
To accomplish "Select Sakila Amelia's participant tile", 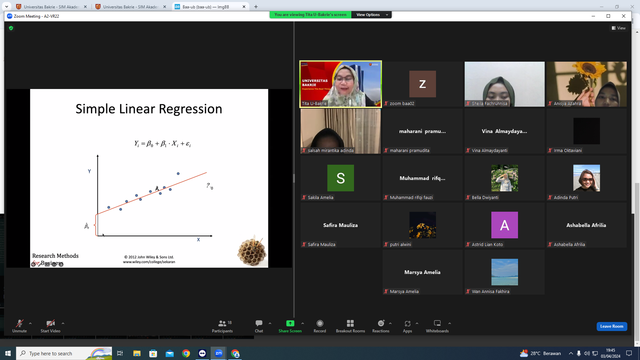I will pyautogui.click(x=340, y=178).
